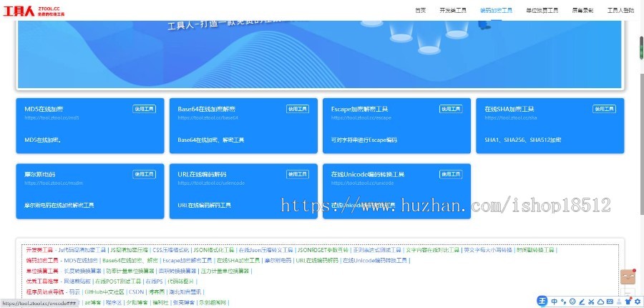
Task: Click the floating mascot avatar widget
Action: [628, 276]
